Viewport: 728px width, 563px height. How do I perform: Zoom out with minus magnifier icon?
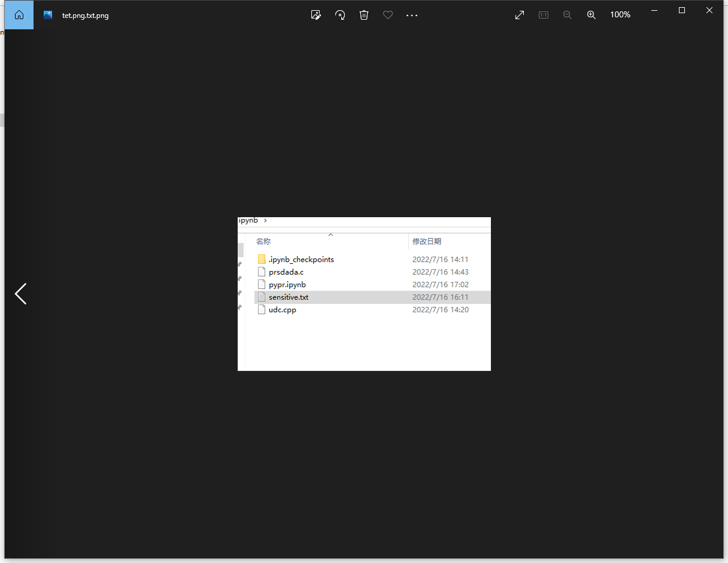pyautogui.click(x=568, y=15)
